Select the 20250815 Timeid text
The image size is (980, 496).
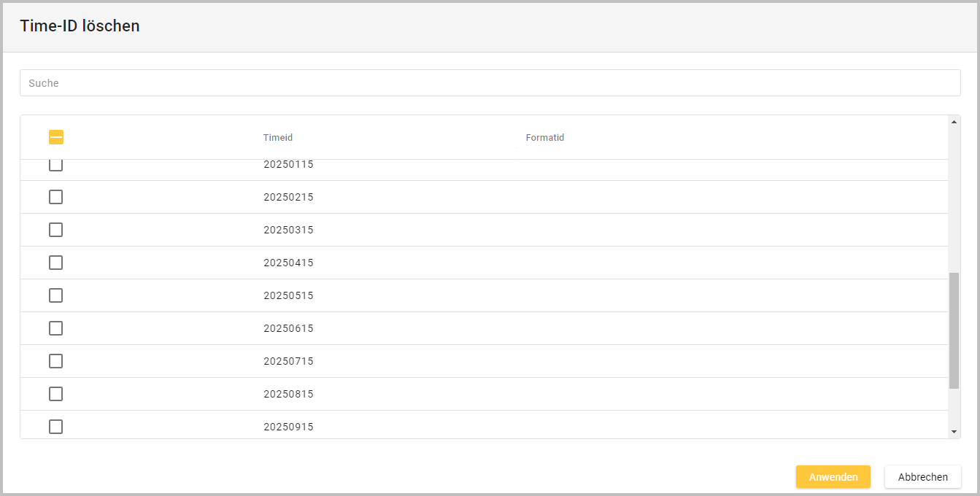pyautogui.click(x=288, y=394)
